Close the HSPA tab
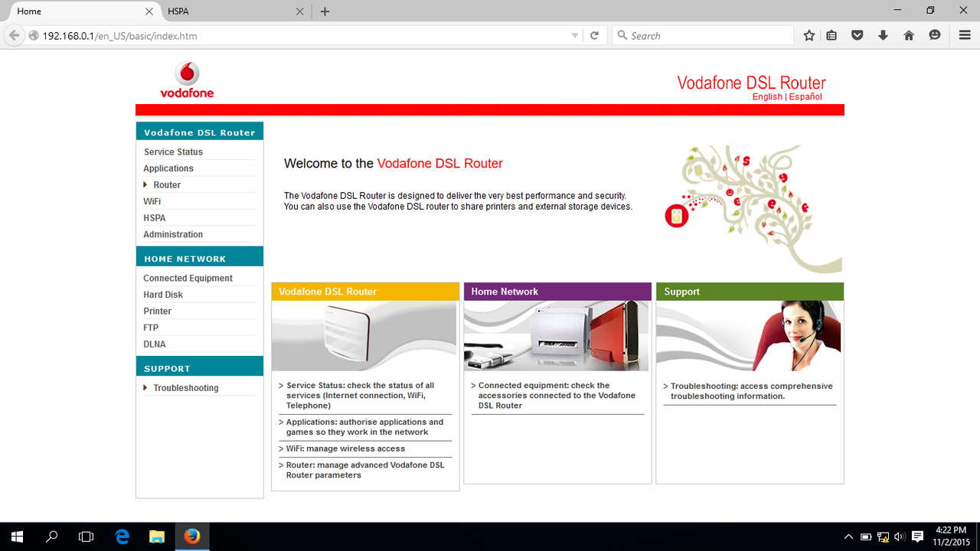The width and height of the screenshot is (980, 551). [x=299, y=11]
